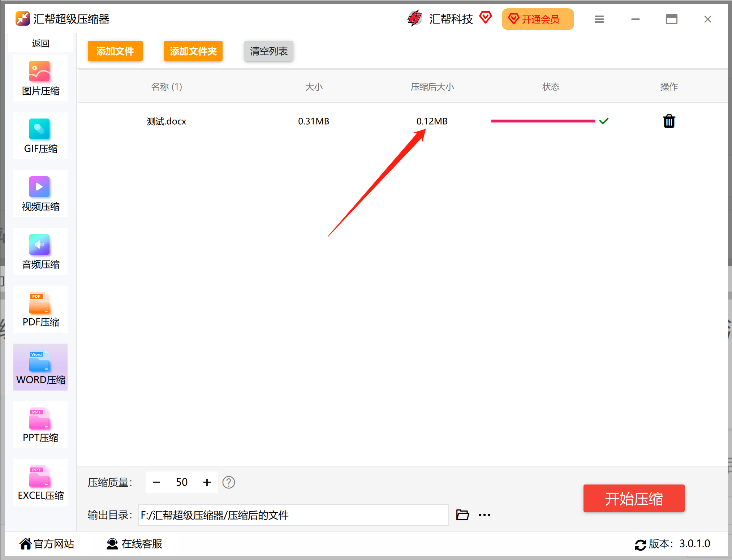Click the 添加文件夹 button
Viewport: 732px width, 560px height.
click(193, 51)
